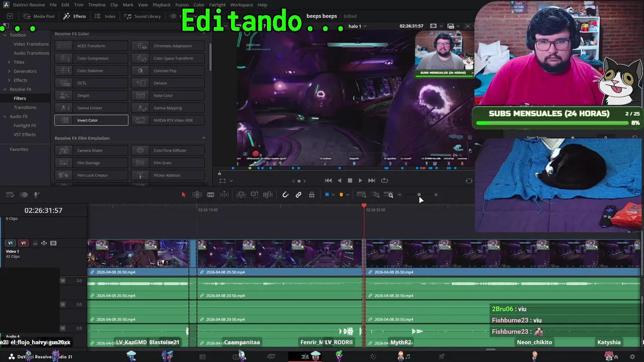The width and height of the screenshot is (644, 362).
Task: Click the Full Extent Zoom icon
Action: tap(361, 195)
